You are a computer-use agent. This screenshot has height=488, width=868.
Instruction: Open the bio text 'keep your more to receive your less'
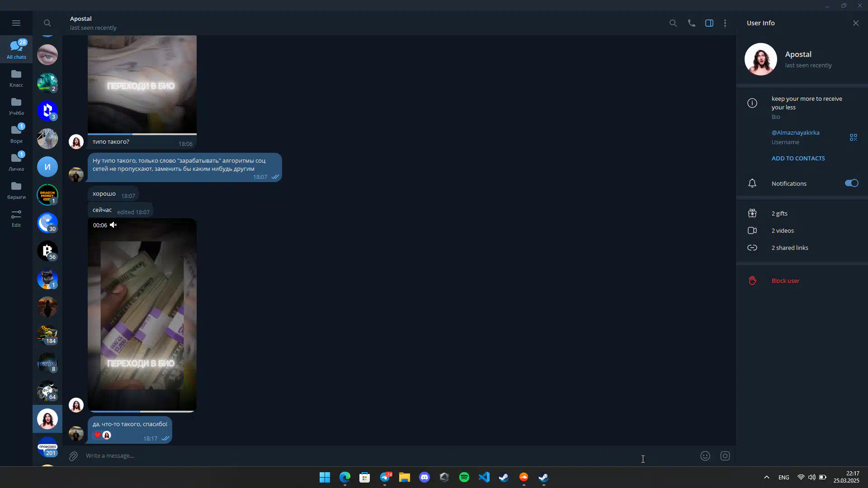tap(807, 103)
